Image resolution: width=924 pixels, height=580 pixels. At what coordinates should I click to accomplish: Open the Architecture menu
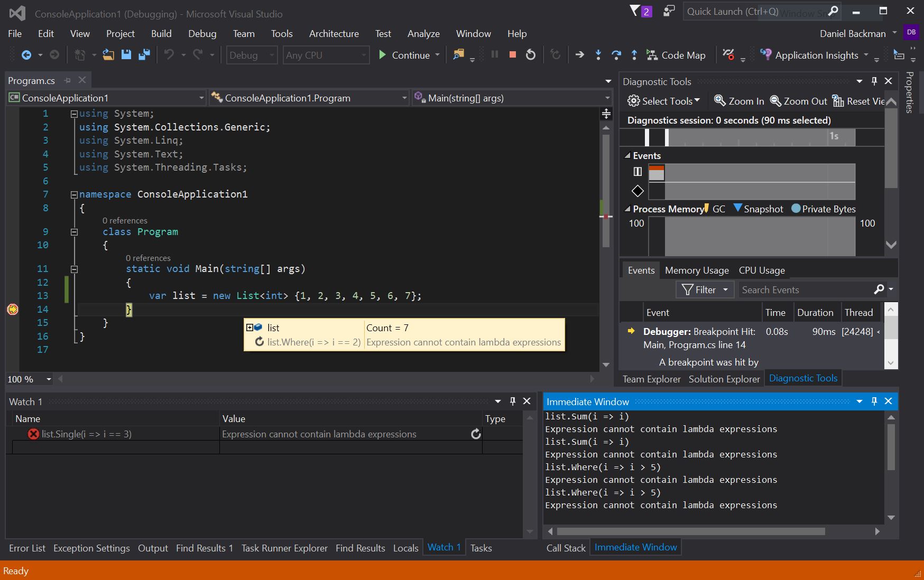coord(334,34)
